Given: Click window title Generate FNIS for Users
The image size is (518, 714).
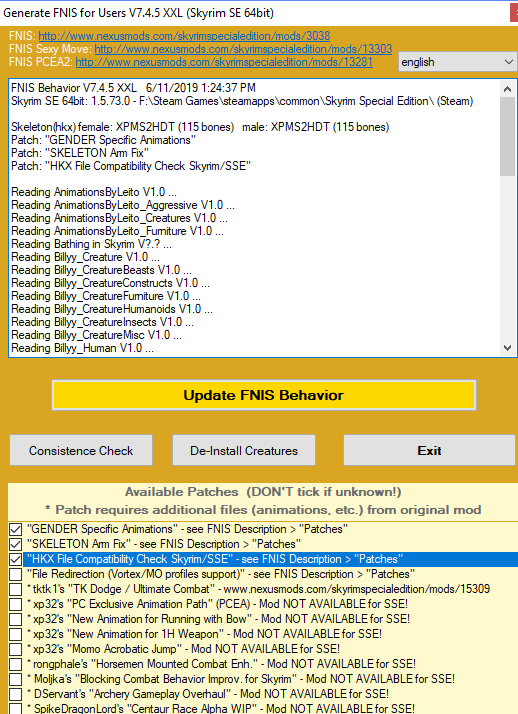Looking at the screenshot, I should pyautogui.click(x=138, y=12).
